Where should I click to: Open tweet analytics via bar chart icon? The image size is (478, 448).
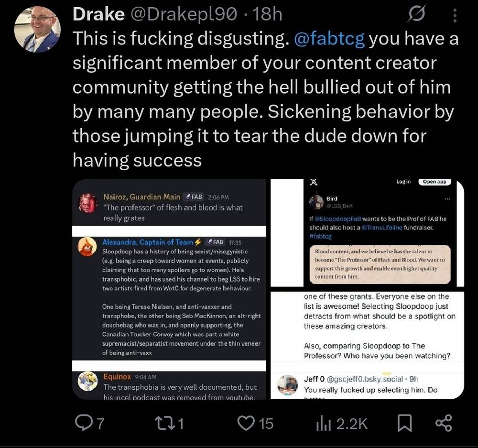tap(323, 422)
